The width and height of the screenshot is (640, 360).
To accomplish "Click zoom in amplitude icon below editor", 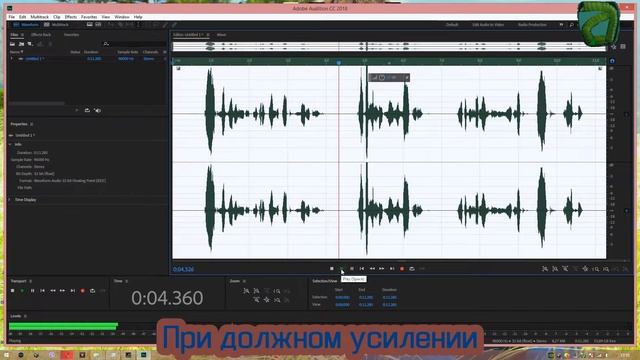I will (545, 269).
